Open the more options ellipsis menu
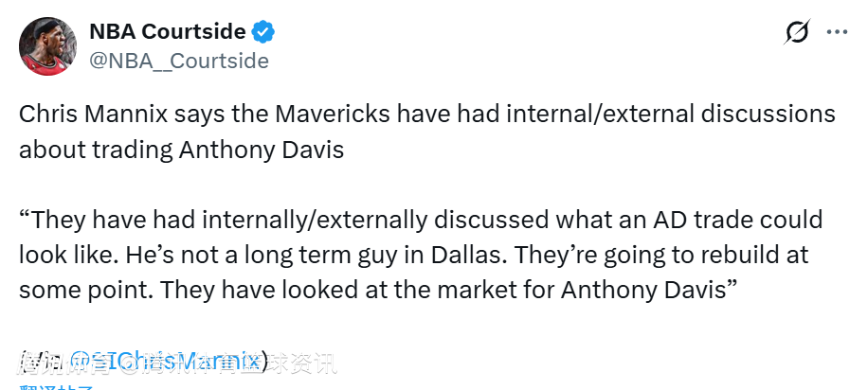Screen dimensions: 868x390 [x=837, y=32]
